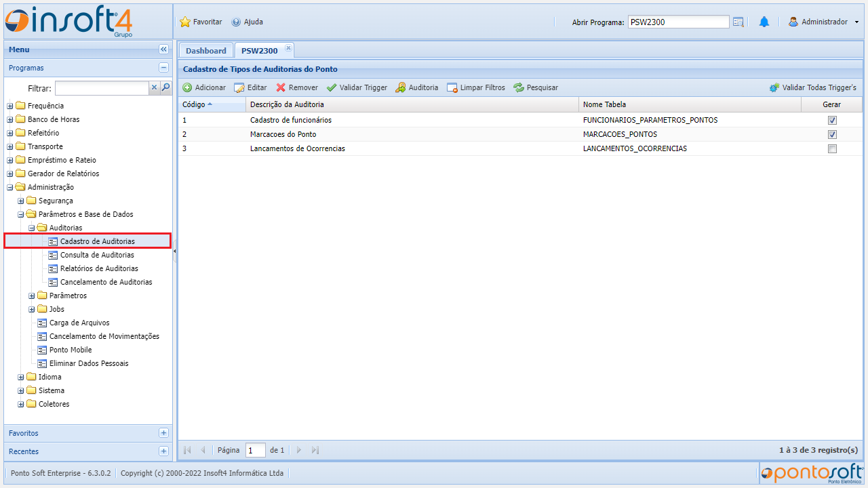This screenshot has width=868, height=488.
Task: Close the PSW2300 tab
Action: (288, 48)
